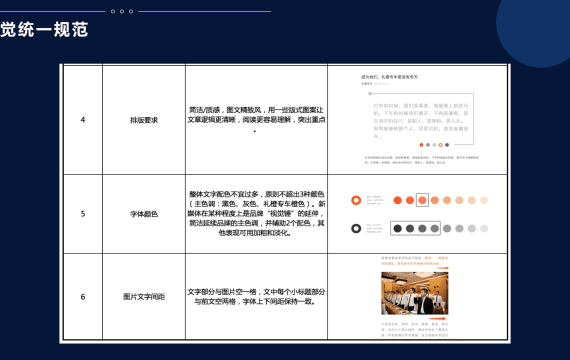Click the black ring icon in row 5
The height and width of the screenshot is (360, 570).
(x=356, y=228)
